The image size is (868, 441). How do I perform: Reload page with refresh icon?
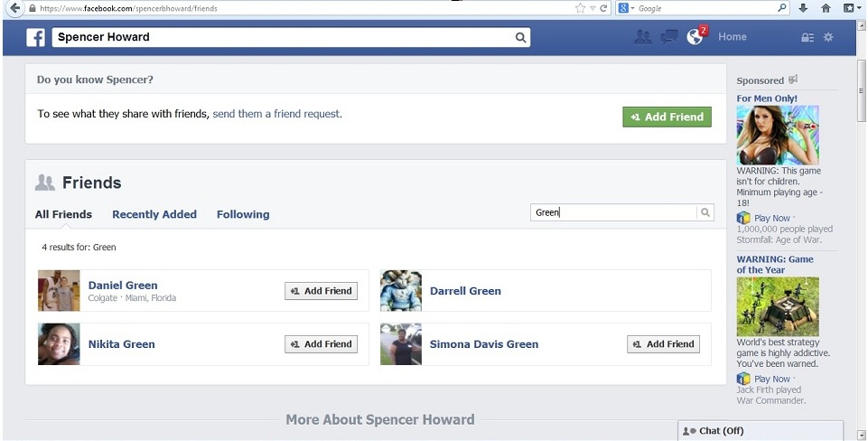[x=603, y=8]
